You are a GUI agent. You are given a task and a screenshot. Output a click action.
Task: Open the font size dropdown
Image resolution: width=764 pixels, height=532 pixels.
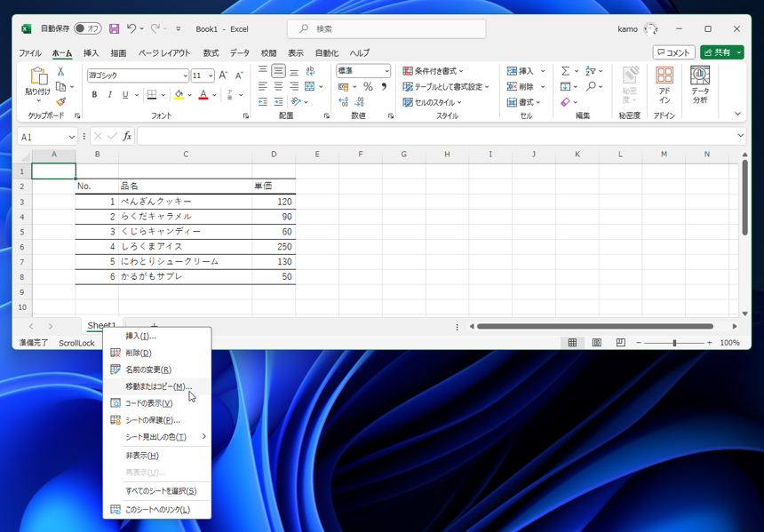point(211,75)
